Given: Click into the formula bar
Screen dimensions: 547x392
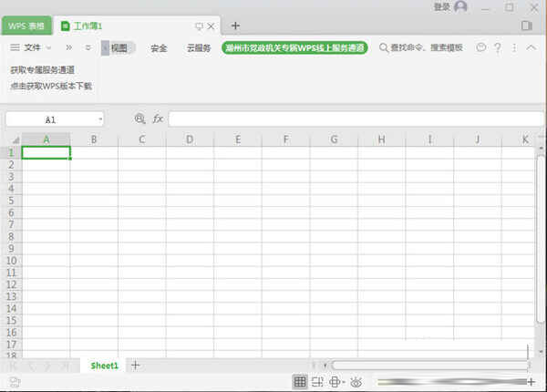Looking at the screenshot, I should click(x=356, y=119).
